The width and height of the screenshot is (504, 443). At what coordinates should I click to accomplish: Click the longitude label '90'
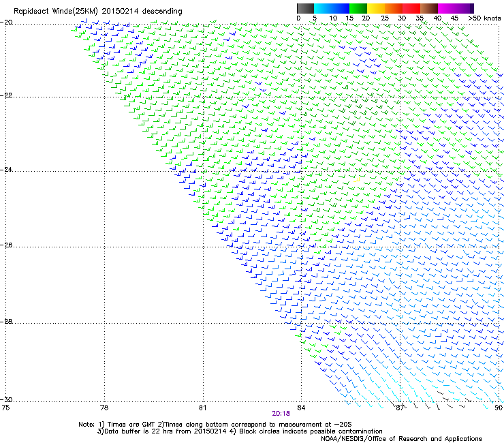pos(499,408)
